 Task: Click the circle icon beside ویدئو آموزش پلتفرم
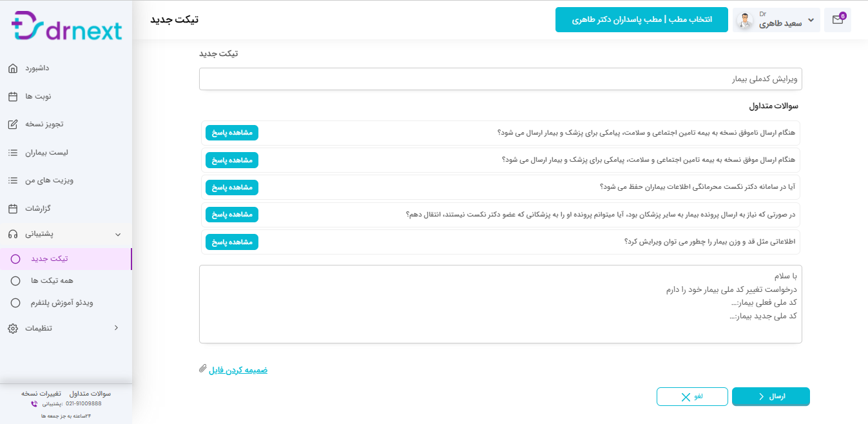pyautogui.click(x=16, y=302)
